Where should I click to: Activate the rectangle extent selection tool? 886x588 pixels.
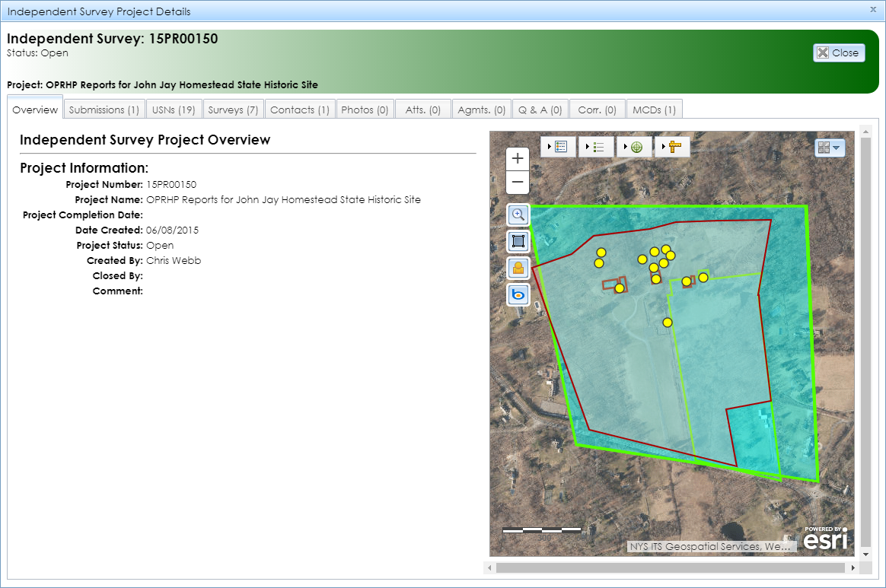[518, 241]
